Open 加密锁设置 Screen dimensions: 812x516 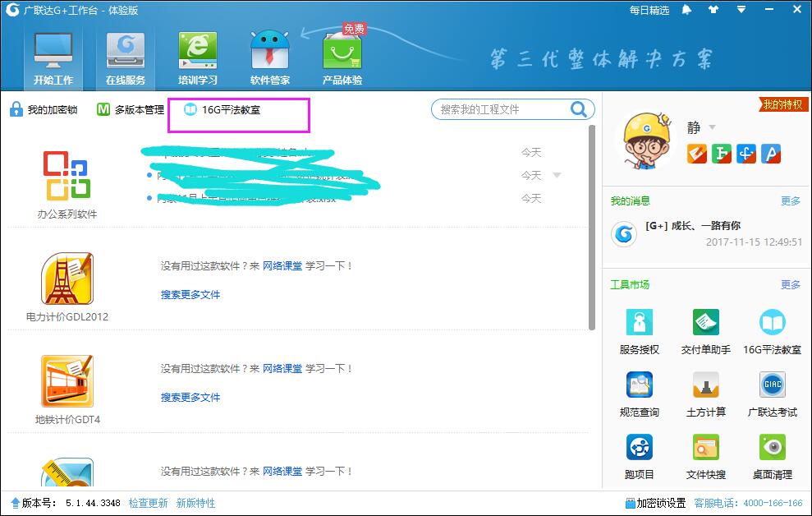pyautogui.click(x=655, y=503)
